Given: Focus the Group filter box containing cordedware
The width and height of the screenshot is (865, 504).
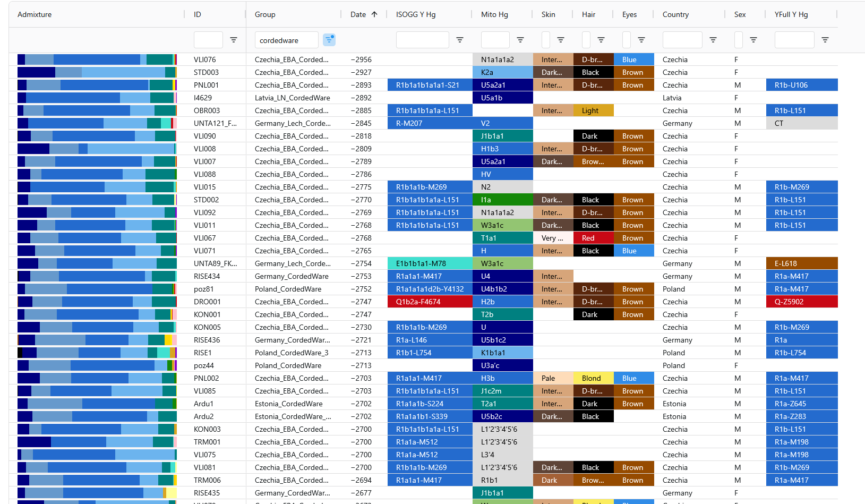Looking at the screenshot, I should 286,40.
